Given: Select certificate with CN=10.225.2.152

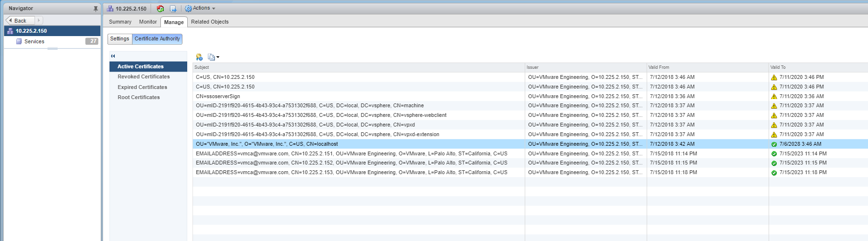Looking at the screenshot, I should (x=530, y=163).
